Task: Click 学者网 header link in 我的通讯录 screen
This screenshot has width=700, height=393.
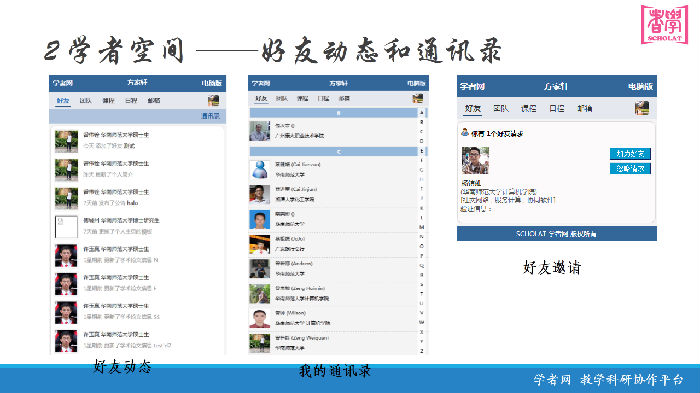Action: tap(261, 84)
